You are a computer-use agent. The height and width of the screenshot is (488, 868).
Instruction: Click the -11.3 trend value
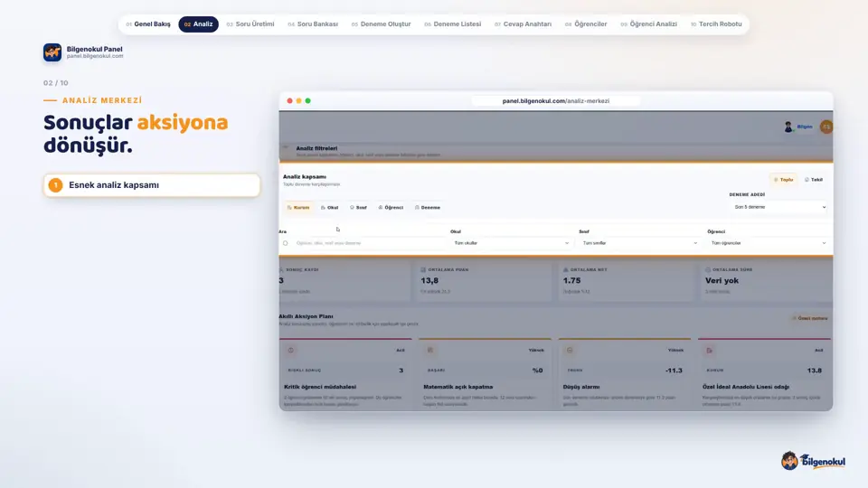coord(674,371)
